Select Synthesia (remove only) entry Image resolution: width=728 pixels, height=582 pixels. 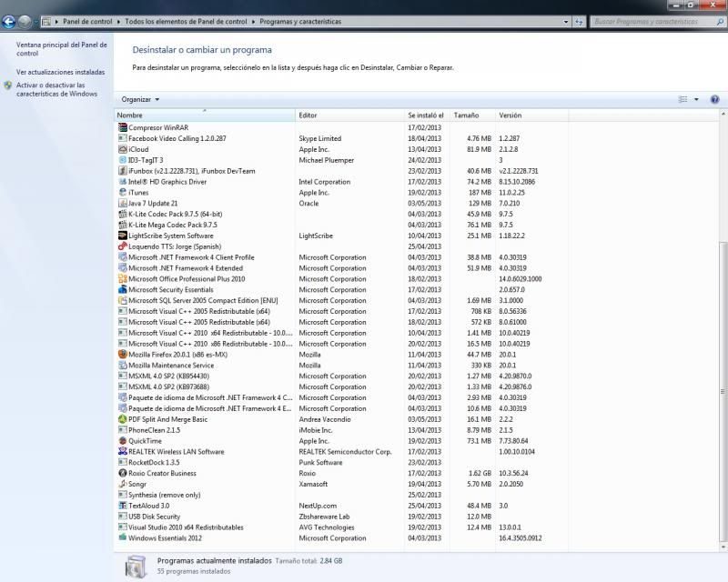[x=341, y=495]
